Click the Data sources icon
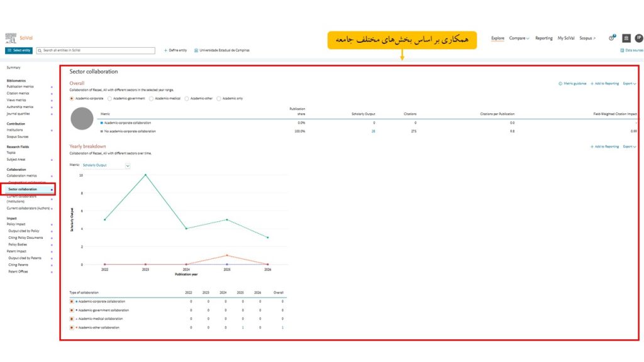This screenshot has width=644, height=362. pyautogui.click(x=622, y=50)
